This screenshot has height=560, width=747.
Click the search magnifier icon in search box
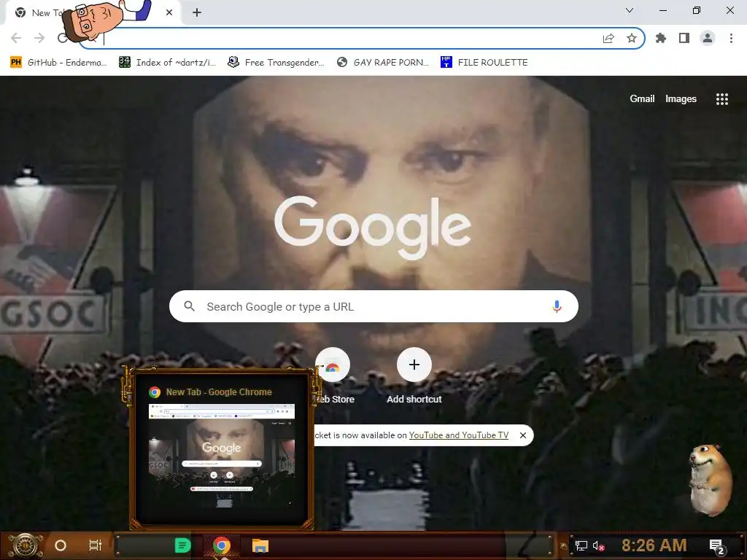(x=189, y=306)
